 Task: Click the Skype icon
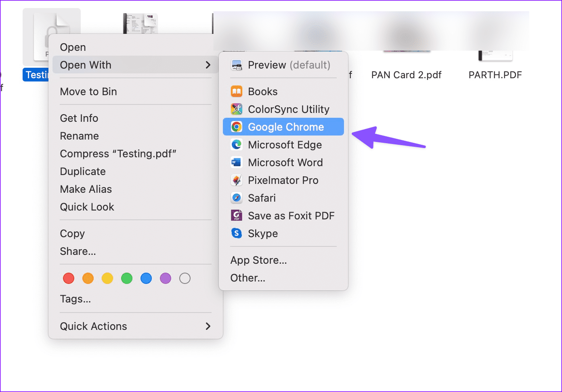point(237,234)
